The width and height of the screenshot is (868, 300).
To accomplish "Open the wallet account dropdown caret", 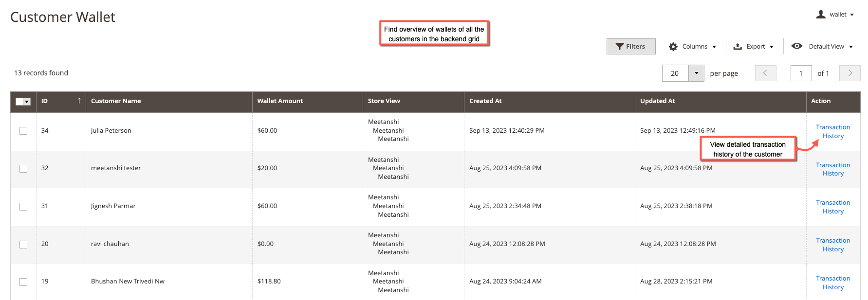I will click(x=852, y=15).
